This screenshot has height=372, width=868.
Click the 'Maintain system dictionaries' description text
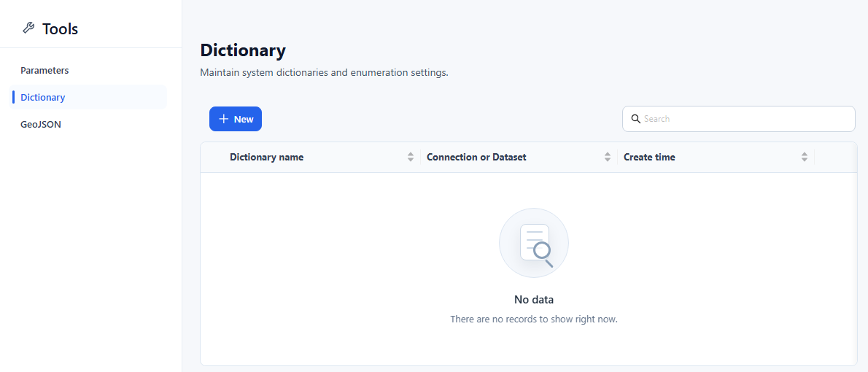pyautogui.click(x=324, y=72)
